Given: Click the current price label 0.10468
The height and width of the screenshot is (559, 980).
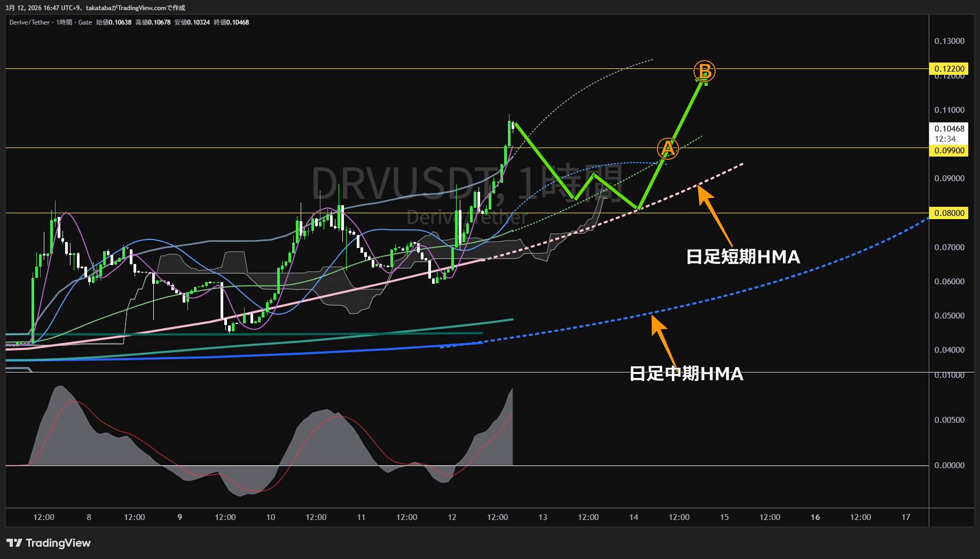Looking at the screenshot, I should (x=949, y=129).
